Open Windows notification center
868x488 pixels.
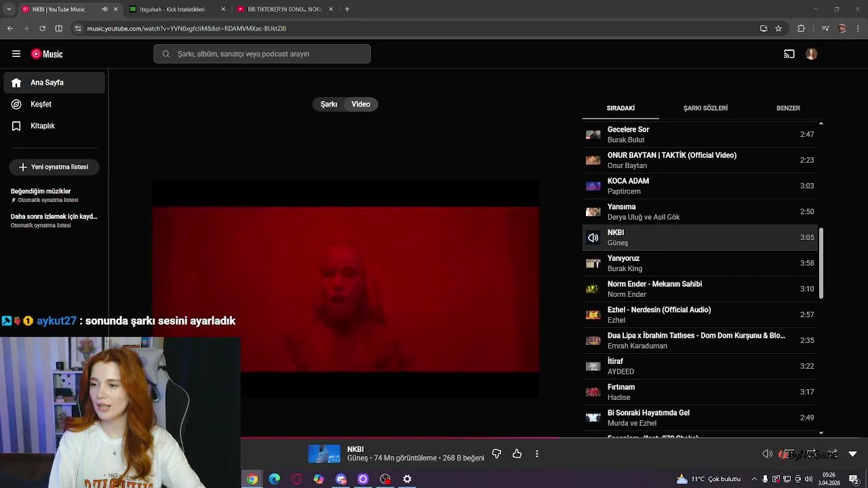854,479
